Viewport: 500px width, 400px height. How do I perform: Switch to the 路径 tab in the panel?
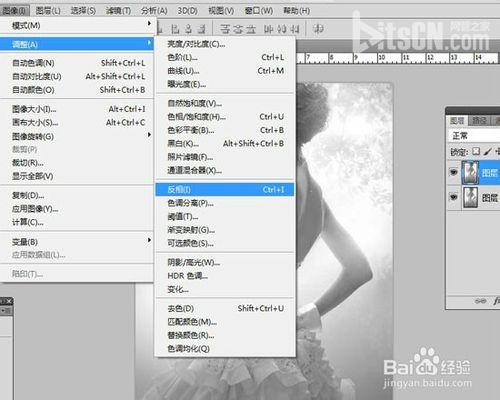[x=479, y=120]
